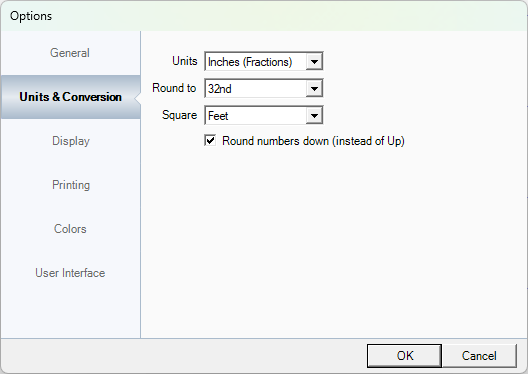Dismiss dialog with Cancel button

(479, 356)
